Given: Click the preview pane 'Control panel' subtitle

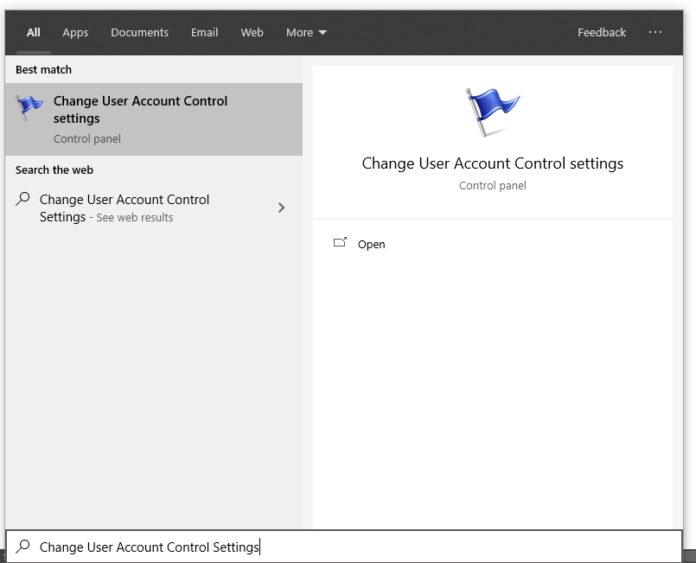Looking at the screenshot, I should click(x=492, y=186).
